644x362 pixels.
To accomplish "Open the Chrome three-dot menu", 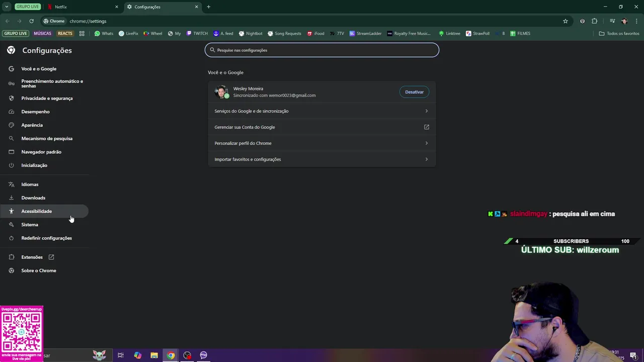I will point(636,21).
